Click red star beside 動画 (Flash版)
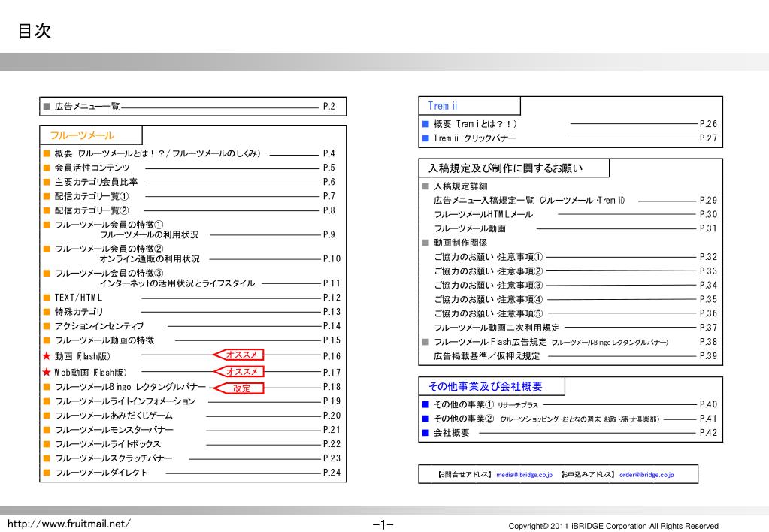Viewport: 769px width, 532px height. 47,356
